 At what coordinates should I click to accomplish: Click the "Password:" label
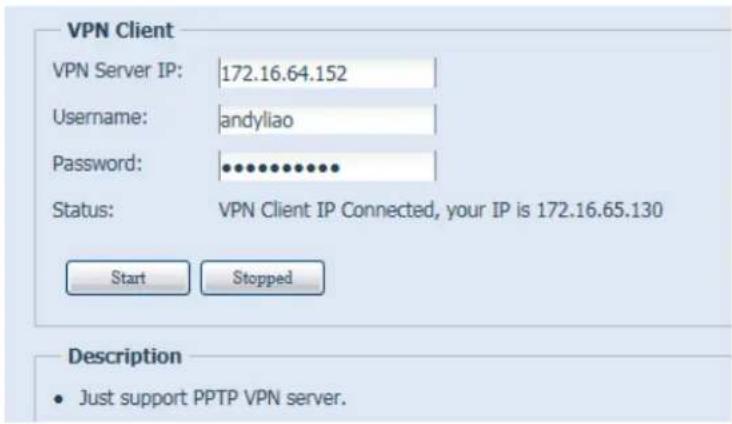[98, 163]
